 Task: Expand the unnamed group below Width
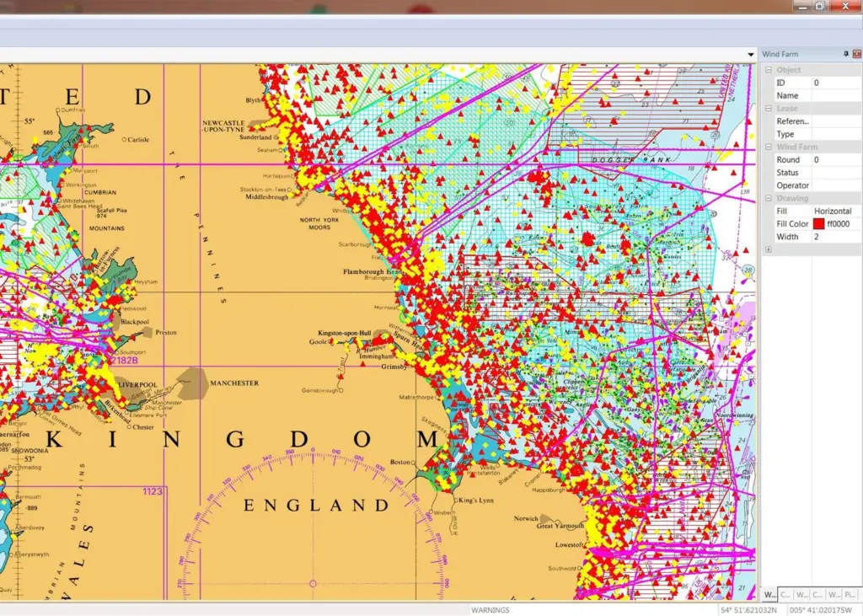click(769, 249)
